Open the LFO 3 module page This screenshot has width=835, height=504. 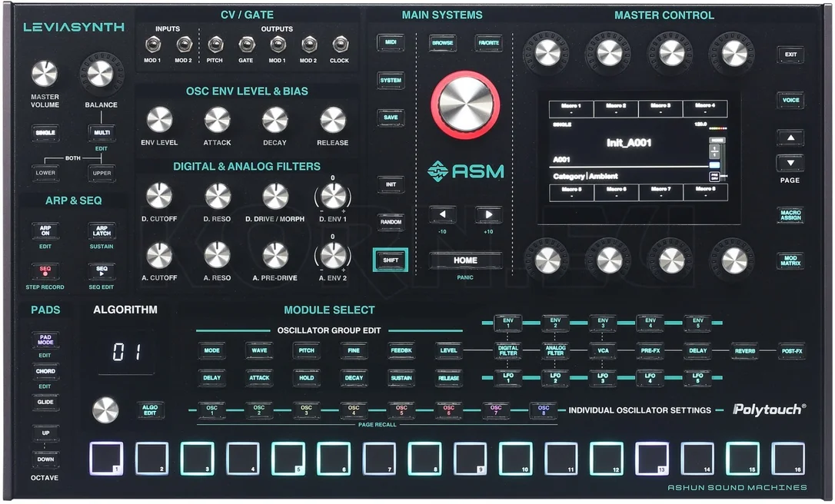click(x=602, y=378)
